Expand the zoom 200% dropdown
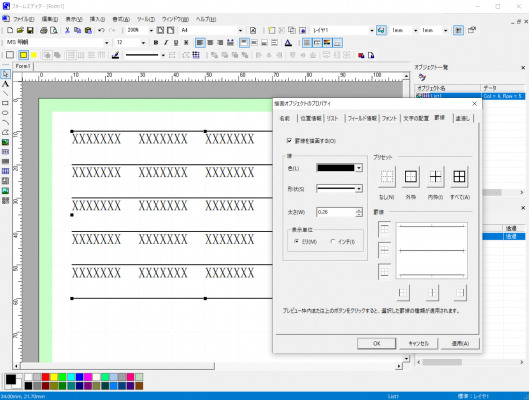Image resolution: width=529 pixels, height=400 pixels. click(151, 30)
